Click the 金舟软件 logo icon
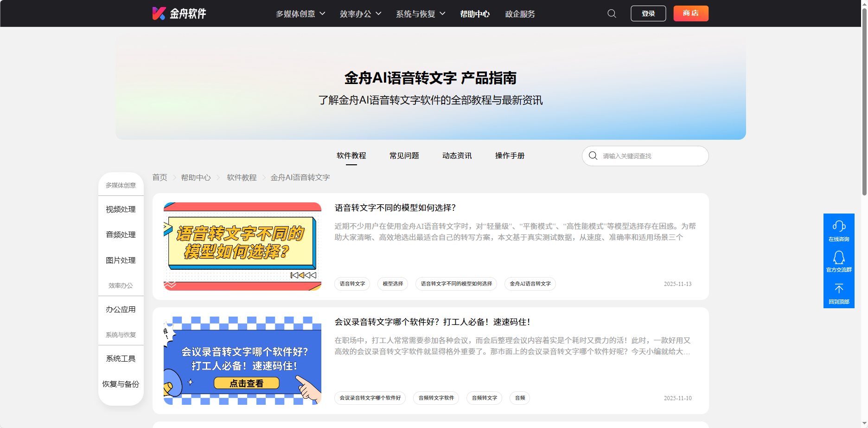This screenshot has width=868, height=428. click(159, 13)
